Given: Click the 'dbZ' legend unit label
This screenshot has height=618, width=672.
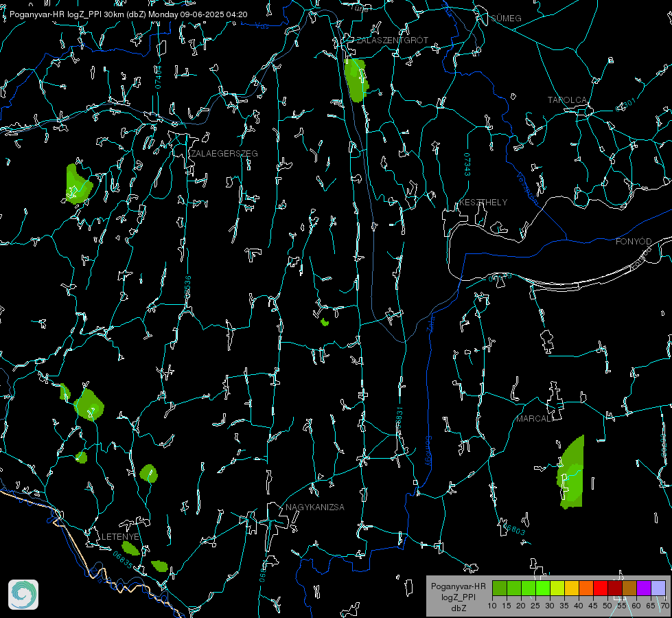Looking at the screenshot, I should [458, 608].
